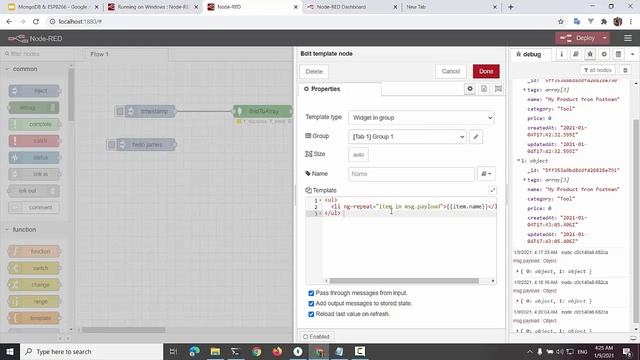The height and width of the screenshot is (360, 640).
Task: Select the debug bug sidebar icon
Action: click(x=590, y=54)
